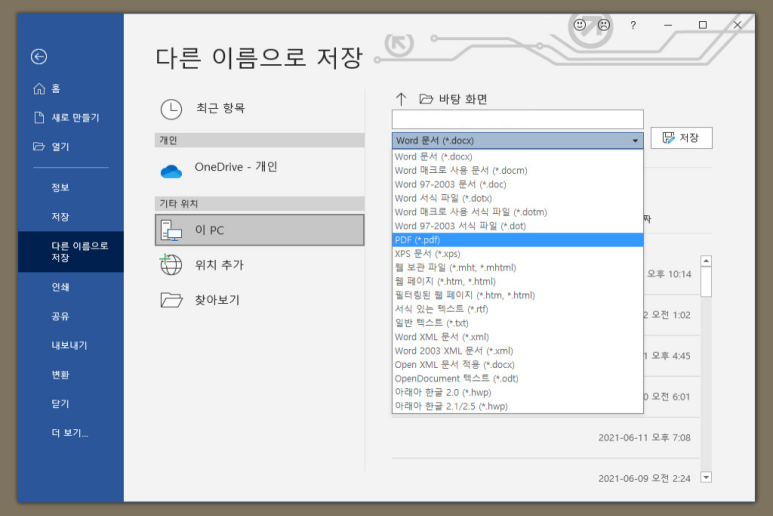Select Open XML 문서 적용 (*.docx)
The width and height of the screenshot is (773, 516).
[x=518, y=365]
